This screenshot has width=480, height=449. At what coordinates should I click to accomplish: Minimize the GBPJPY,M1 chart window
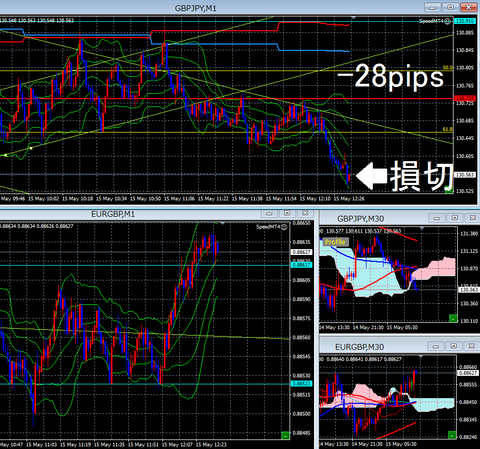(x=432, y=7)
